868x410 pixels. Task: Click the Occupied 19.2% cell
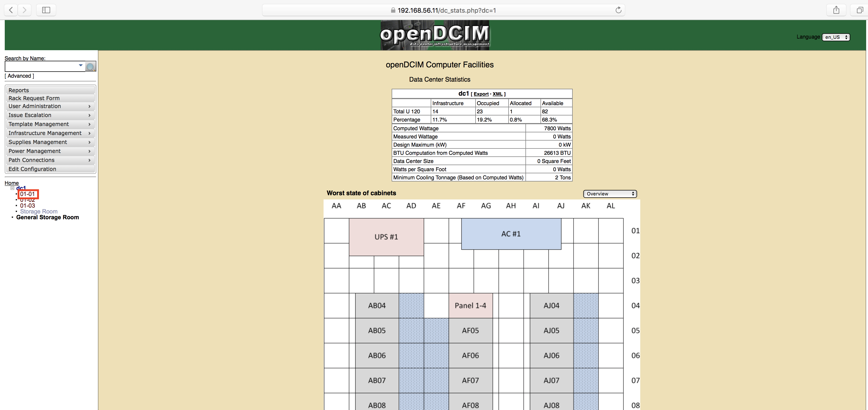point(491,120)
